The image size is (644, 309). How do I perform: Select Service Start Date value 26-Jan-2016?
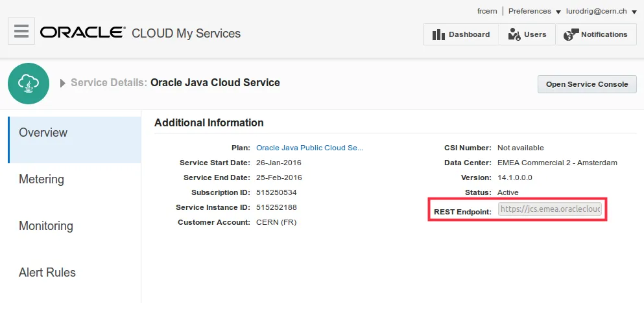pyautogui.click(x=279, y=163)
